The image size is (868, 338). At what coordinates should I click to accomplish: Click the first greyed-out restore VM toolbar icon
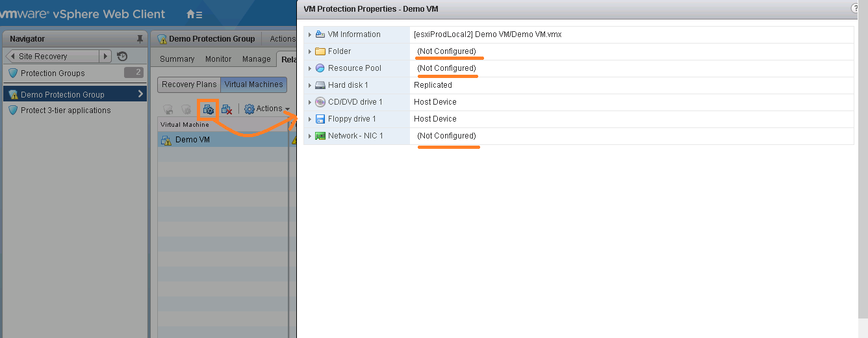coord(168,109)
